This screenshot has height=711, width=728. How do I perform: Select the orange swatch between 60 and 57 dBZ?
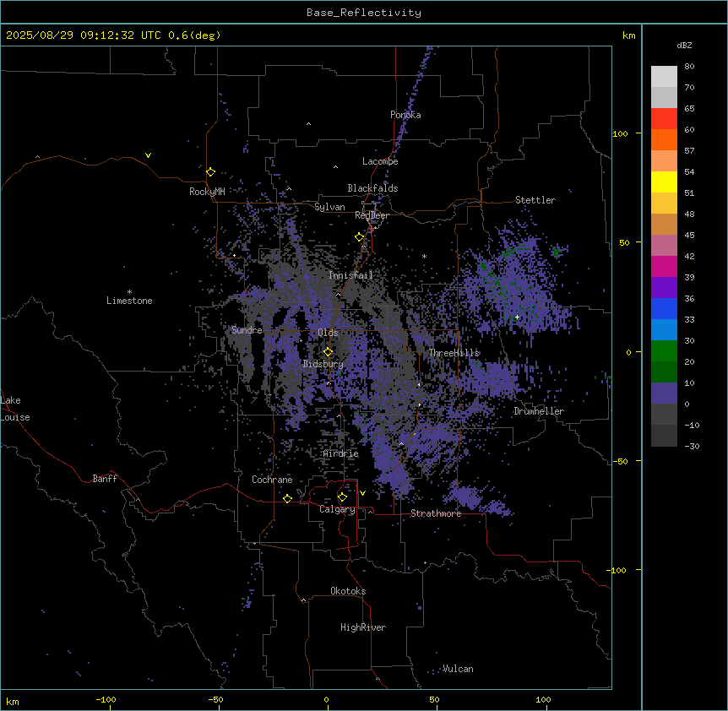[664, 139]
